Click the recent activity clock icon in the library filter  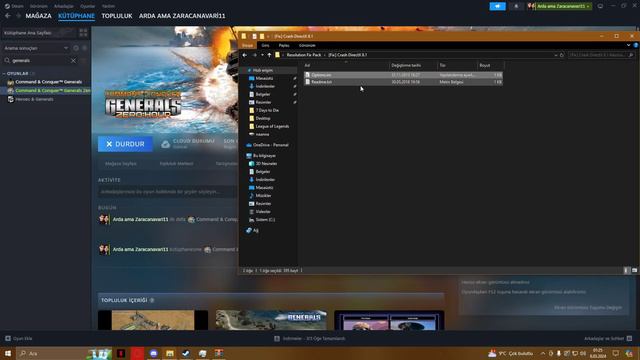[76, 48]
